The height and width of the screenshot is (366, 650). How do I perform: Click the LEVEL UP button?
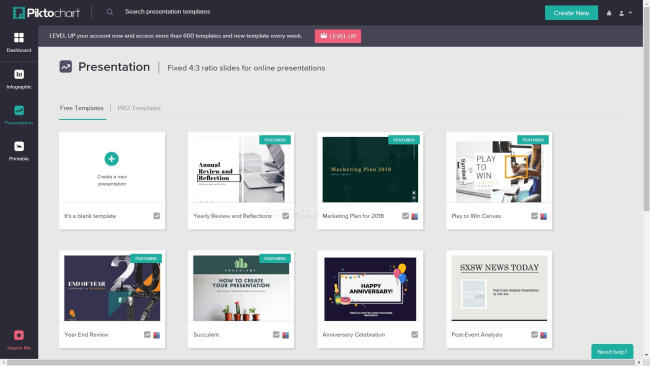coord(338,36)
